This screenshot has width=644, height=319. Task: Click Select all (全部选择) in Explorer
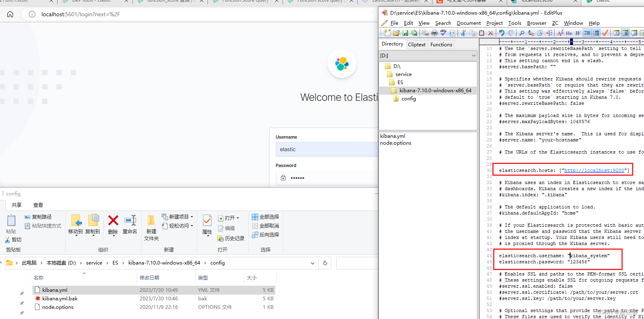(x=265, y=217)
